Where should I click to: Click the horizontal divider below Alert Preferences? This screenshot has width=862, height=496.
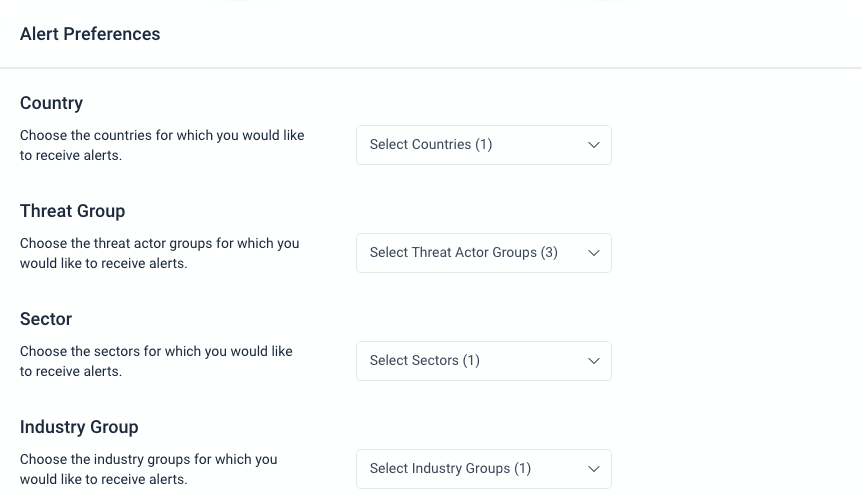click(431, 68)
